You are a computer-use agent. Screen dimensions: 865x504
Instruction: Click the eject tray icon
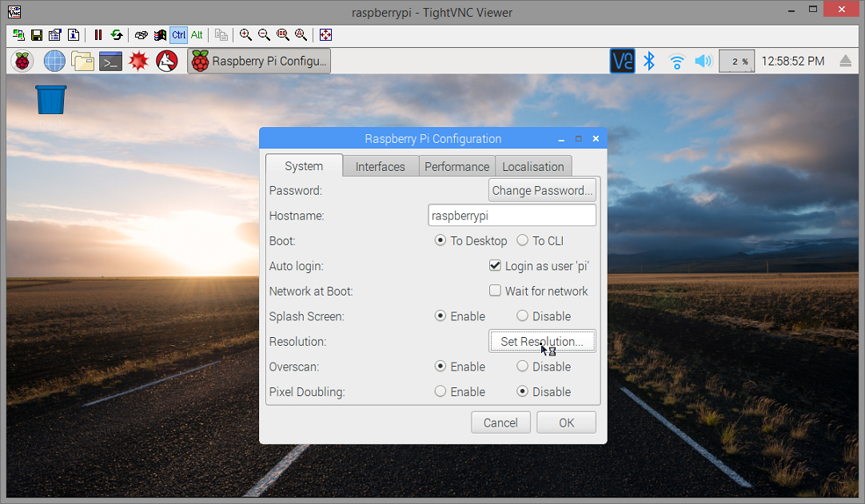pyautogui.click(x=845, y=62)
